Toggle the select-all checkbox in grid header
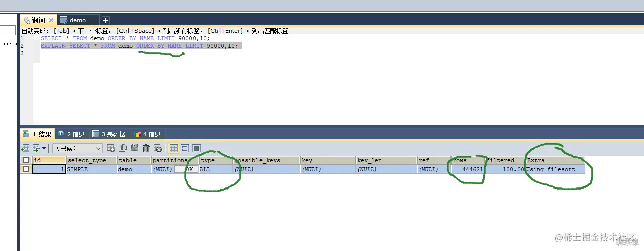This screenshot has width=644, height=251. pyautogui.click(x=26, y=160)
